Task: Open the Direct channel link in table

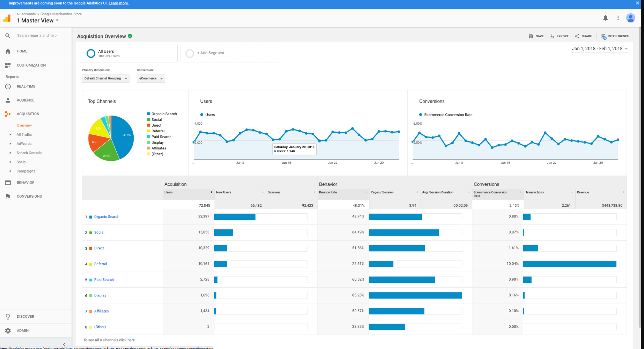Action: pyautogui.click(x=99, y=248)
